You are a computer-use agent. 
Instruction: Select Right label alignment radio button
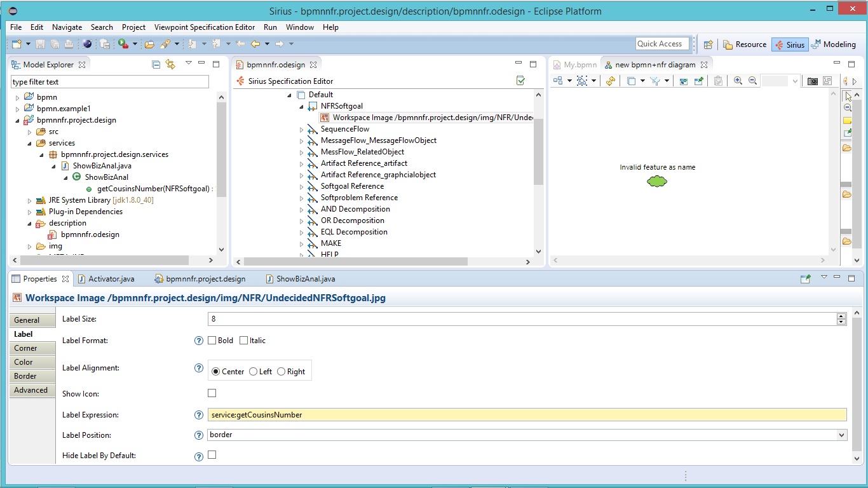tap(281, 372)
